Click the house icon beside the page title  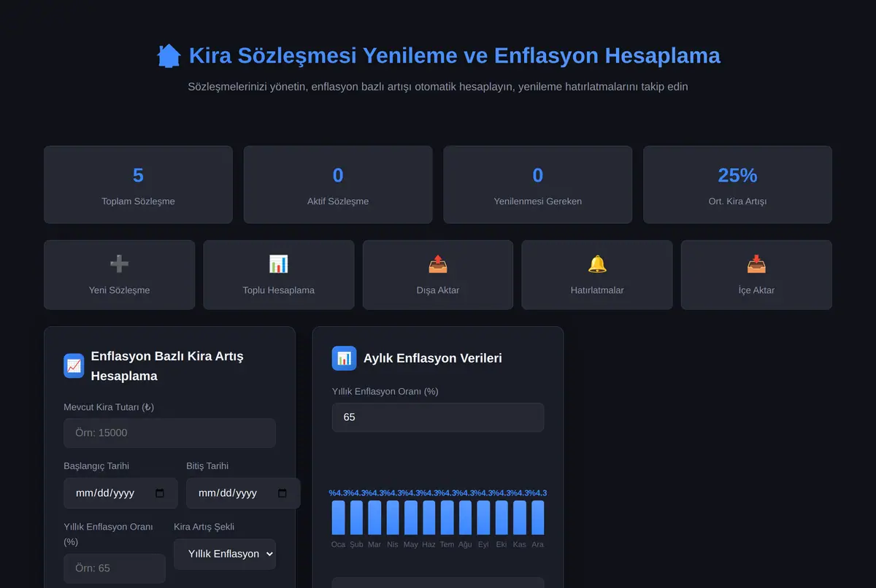point(169,55)
